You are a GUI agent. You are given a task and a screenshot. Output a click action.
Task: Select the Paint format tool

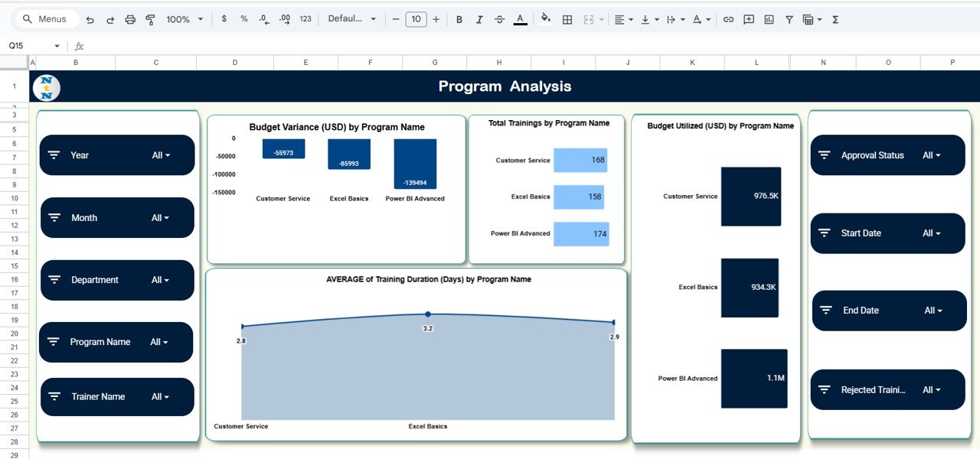coord(150,19)
